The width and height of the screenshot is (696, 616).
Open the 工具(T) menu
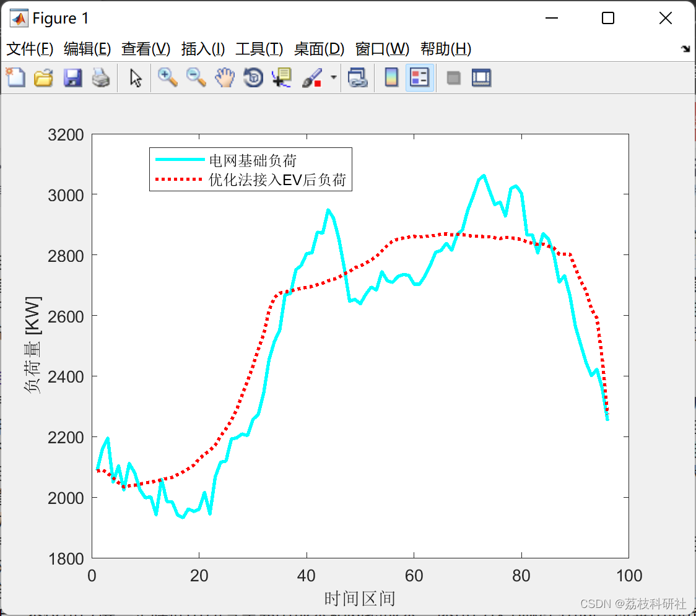259,49
